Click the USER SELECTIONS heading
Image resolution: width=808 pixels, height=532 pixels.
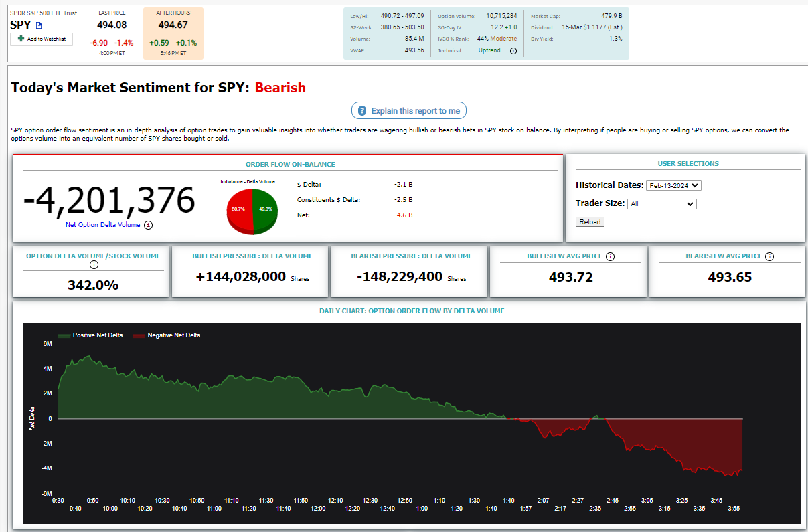click(688, 164)
